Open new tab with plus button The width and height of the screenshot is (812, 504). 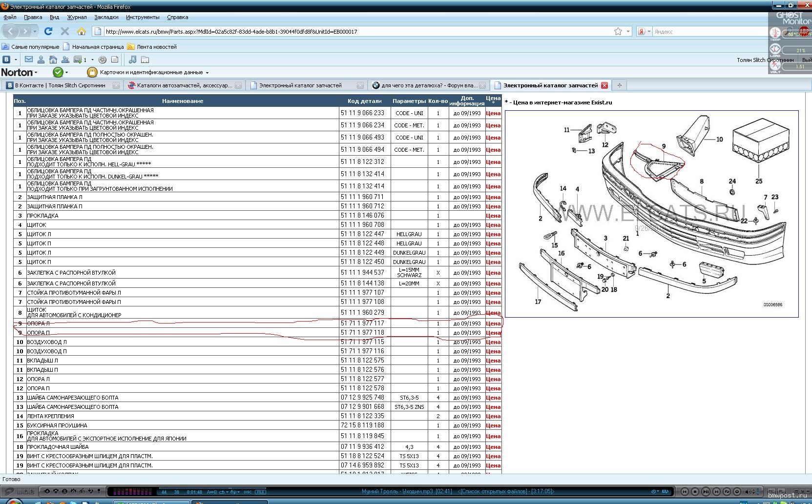pos(619,85)
